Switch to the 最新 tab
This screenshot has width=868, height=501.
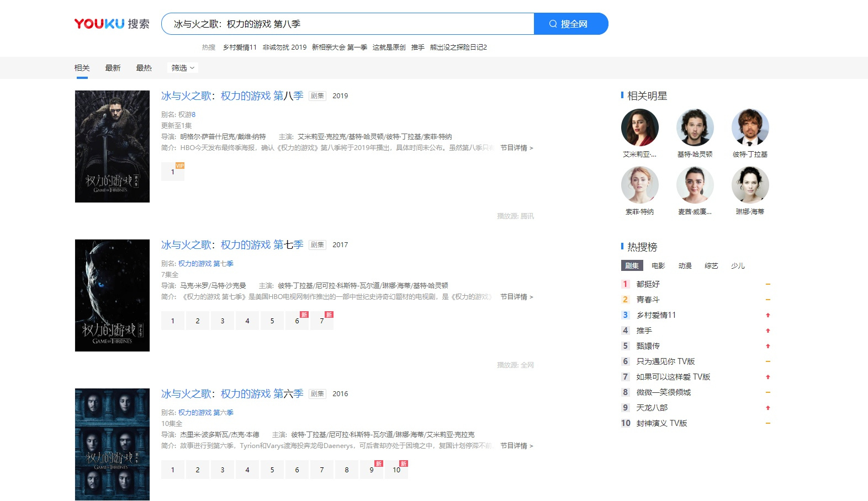[113, 68]
